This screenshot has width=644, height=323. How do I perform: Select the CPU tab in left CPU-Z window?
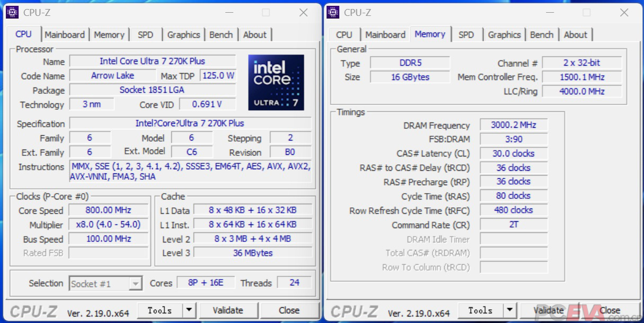(23, 34)
